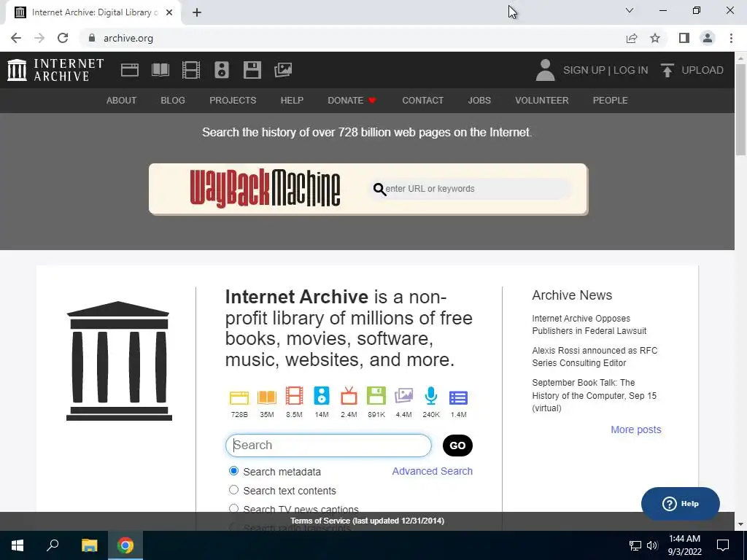Switch to the Internet Archive browser tab
The image size is (747, 560).
93,13
